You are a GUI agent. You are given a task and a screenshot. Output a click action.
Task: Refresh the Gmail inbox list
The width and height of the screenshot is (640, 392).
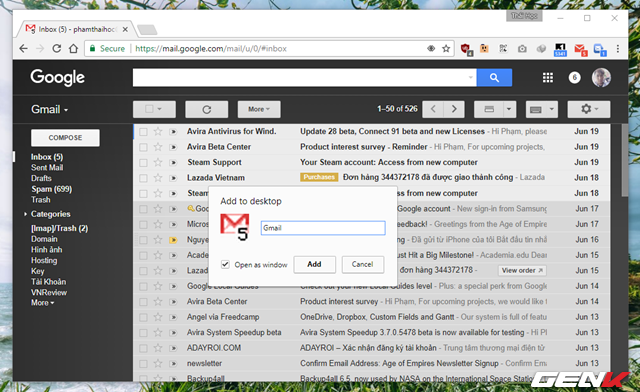coord(207,109)
